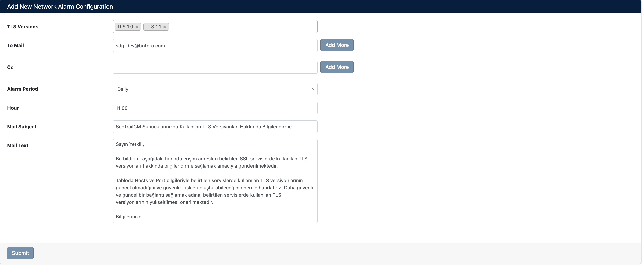Focus the empty Cc input field
This screenshot has width=644, height=265.
pos(215,67)
